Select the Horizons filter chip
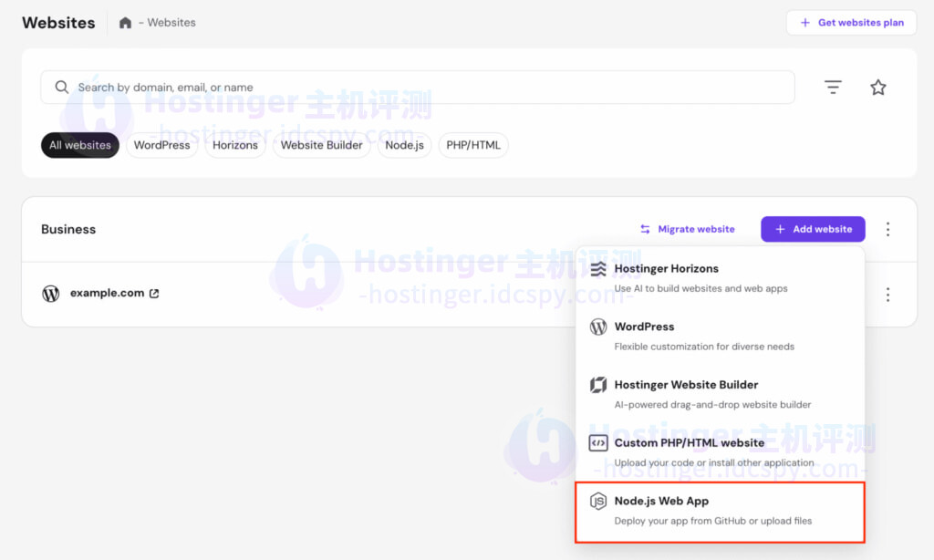Image resolution: width=934 pixels, height=560 pixels. pos(234,145)
